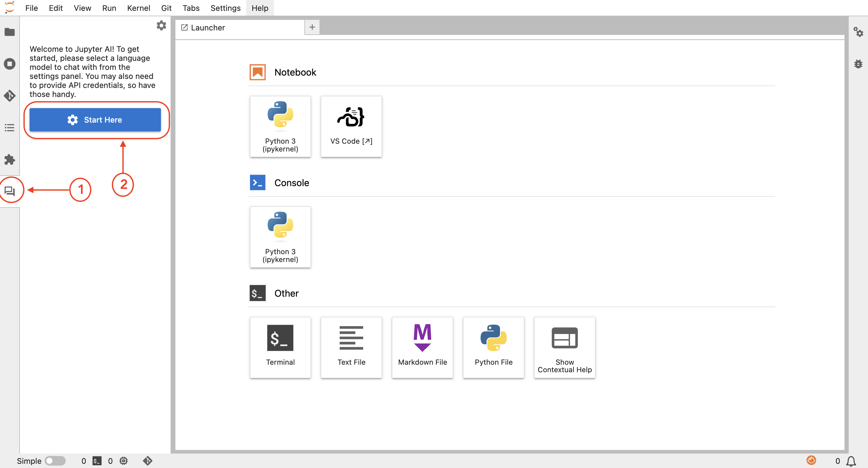
Task: Launch VS Code from the launcher
Action: tap(351, 126)
